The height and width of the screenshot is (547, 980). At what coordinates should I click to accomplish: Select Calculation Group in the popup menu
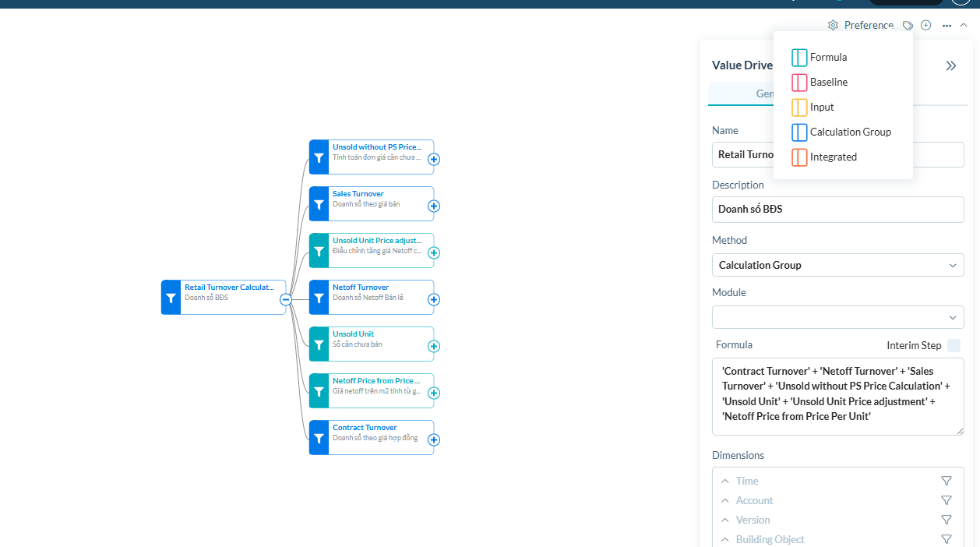tap(848, 132)
